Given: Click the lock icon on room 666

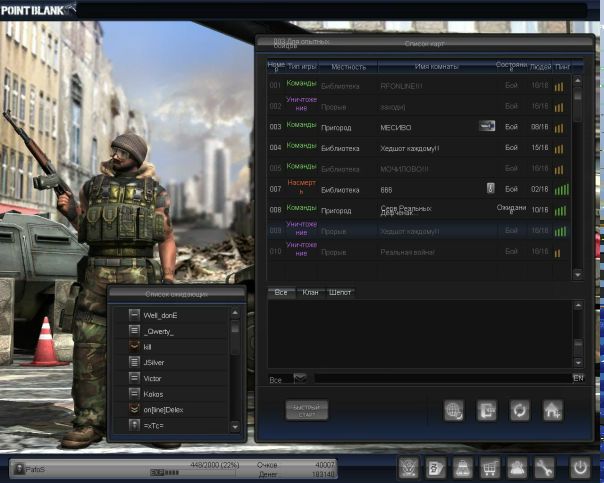Looking at the screenshot, I should [x=491, y=188].
